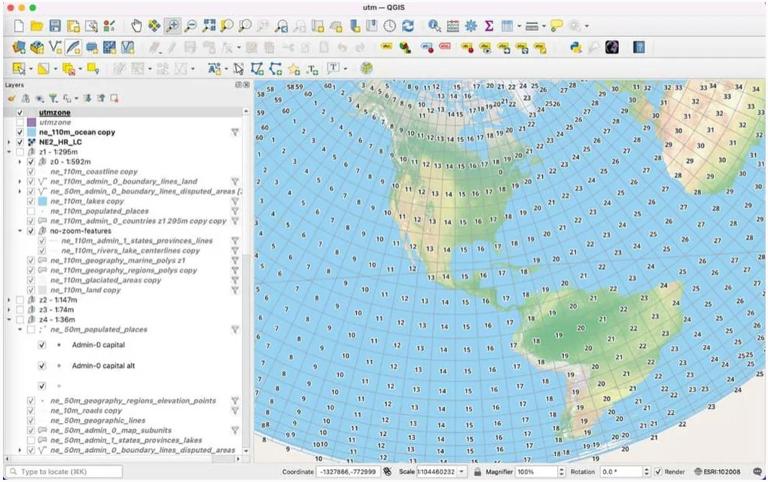Open Data Source Manager icon
The height and width of the screenshot is (482, 768).
(x=19, y=48)
